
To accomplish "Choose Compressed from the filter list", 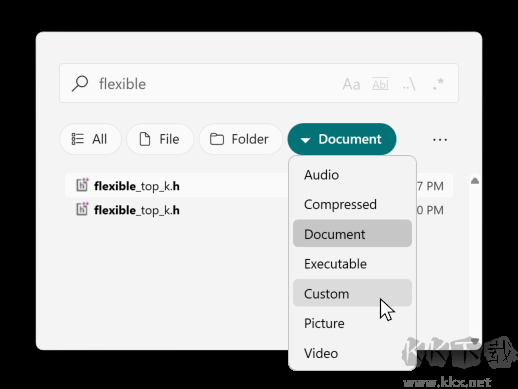I will (x=352, y=204).
